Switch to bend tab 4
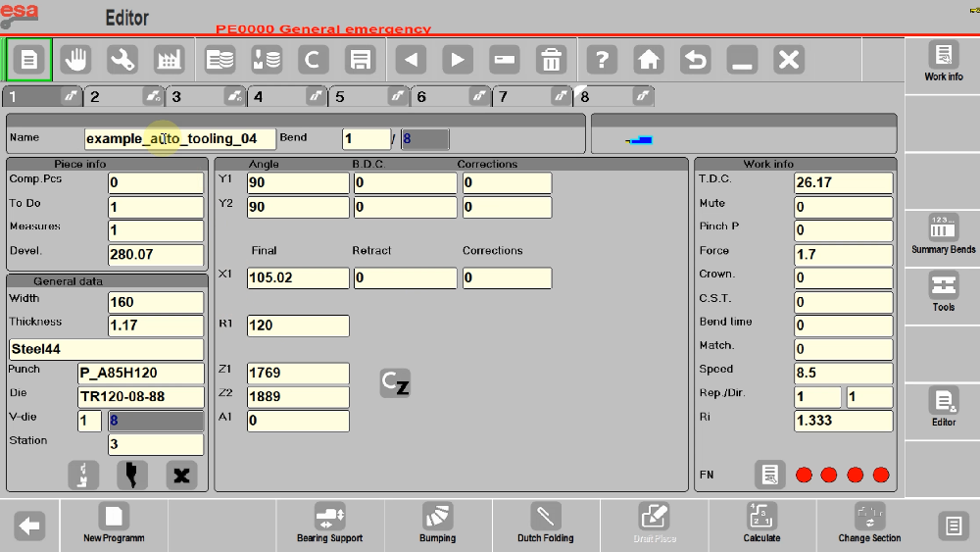The width and height of the screenshot is (980, 552). [287, 96]
